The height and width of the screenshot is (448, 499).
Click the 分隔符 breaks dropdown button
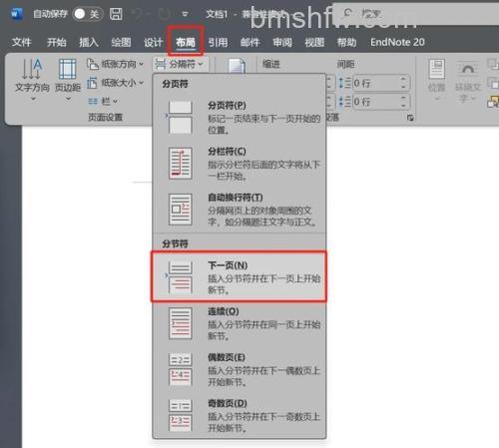point(180,64)
